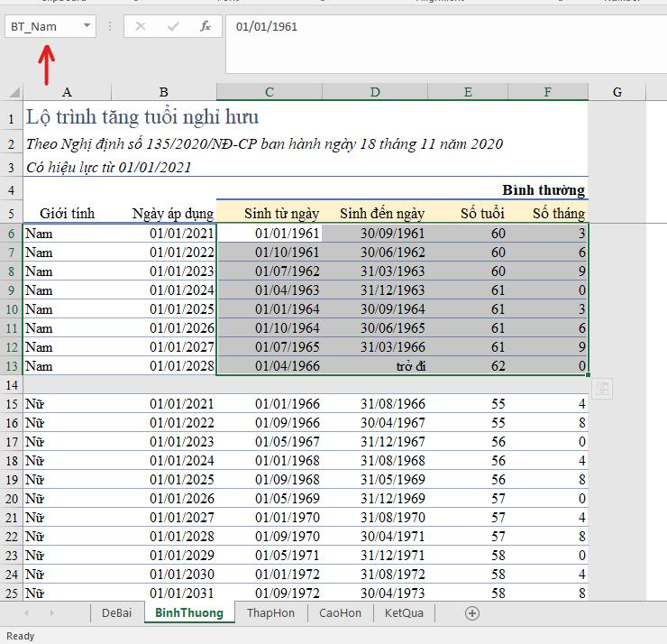Add a new sheet with the plus button

click(471, 612)
